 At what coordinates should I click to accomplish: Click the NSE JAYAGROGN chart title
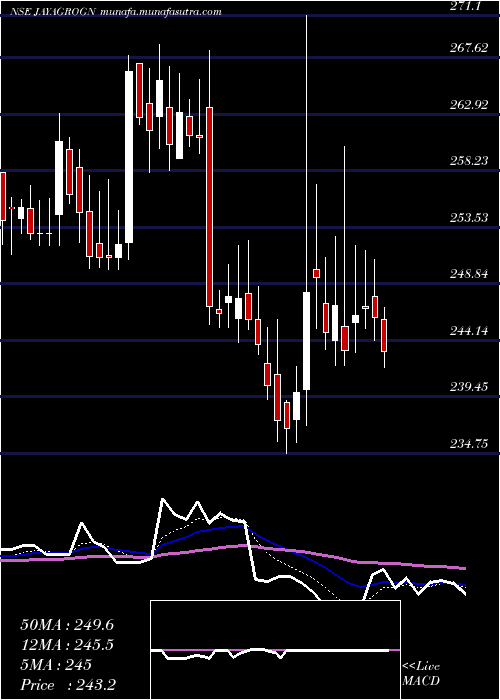point(54,12)
